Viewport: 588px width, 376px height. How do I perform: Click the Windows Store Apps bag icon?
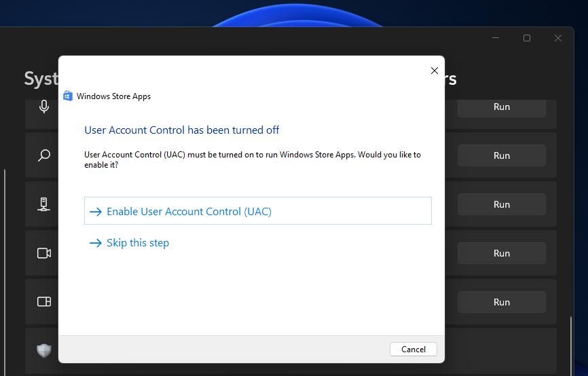coord(68,96)
